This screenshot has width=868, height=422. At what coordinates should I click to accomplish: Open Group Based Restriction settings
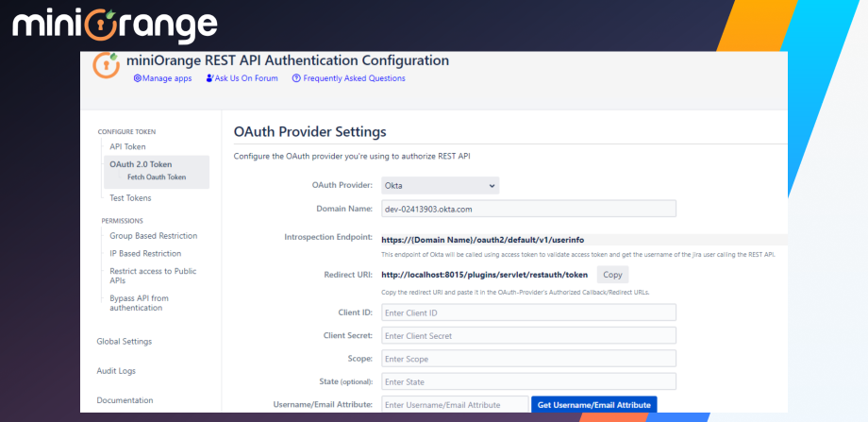(x=153, y=236)
